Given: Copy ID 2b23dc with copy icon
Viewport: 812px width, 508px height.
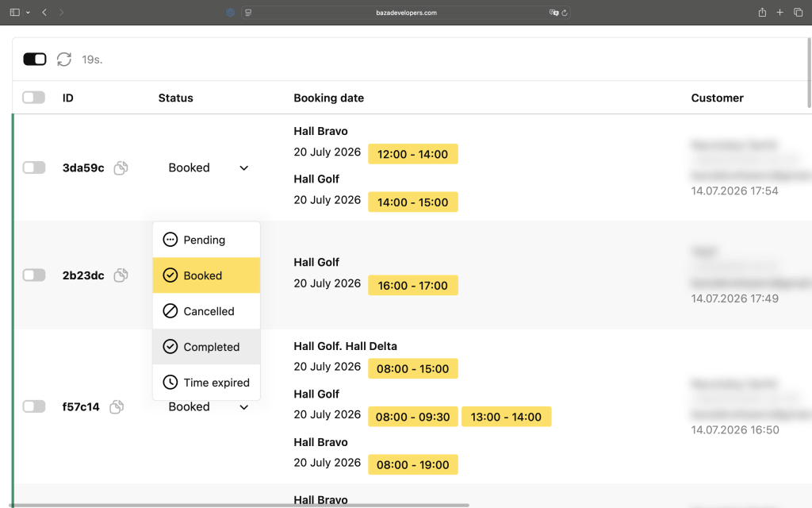Looking at the screenshot, I should [121, 275].
